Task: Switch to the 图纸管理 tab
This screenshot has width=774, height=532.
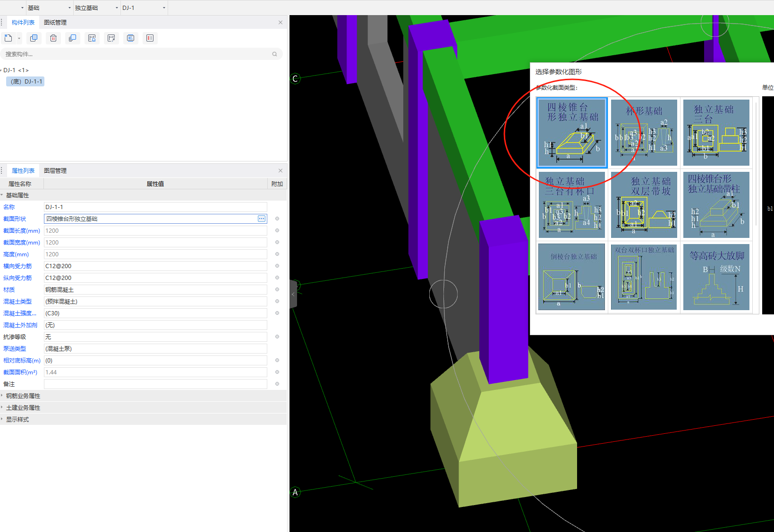Action: pyautogui.click(x=55, y=23)
